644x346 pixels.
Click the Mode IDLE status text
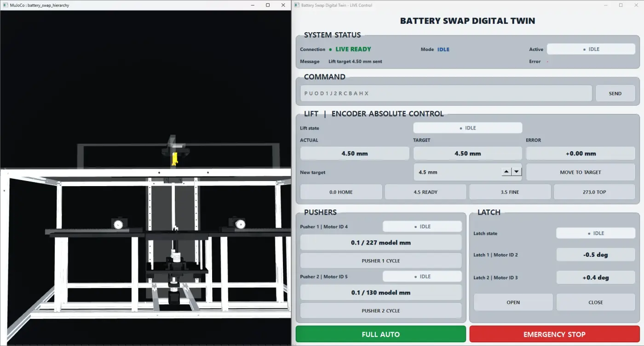443,49
